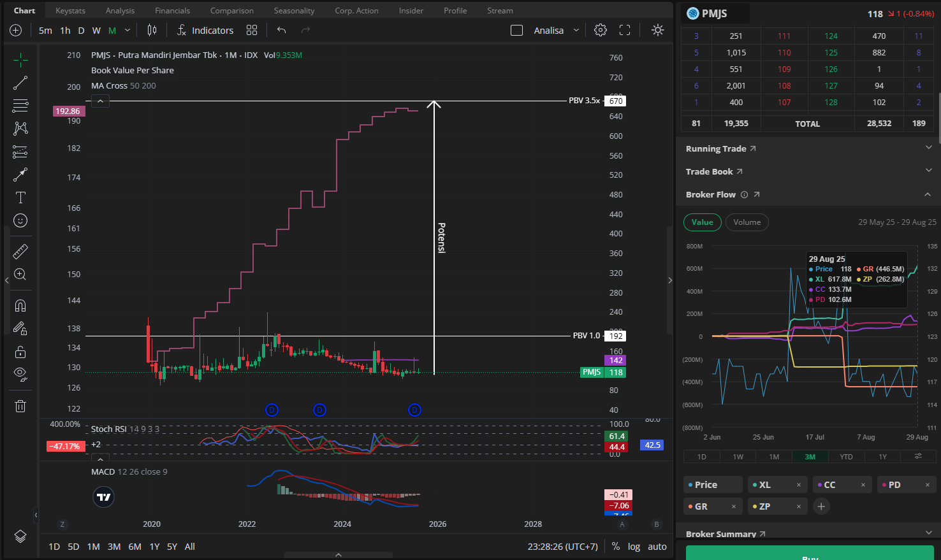Open the Financials tab

(172, 11)
